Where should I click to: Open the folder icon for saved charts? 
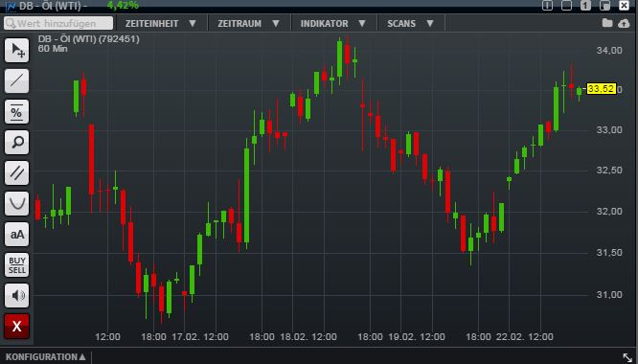pos(607,23)
